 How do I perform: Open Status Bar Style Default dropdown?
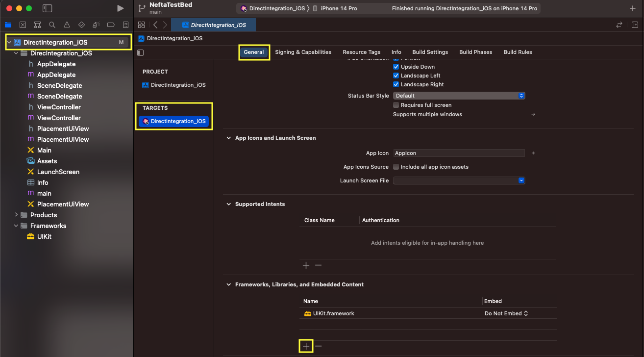pos(459,96)
